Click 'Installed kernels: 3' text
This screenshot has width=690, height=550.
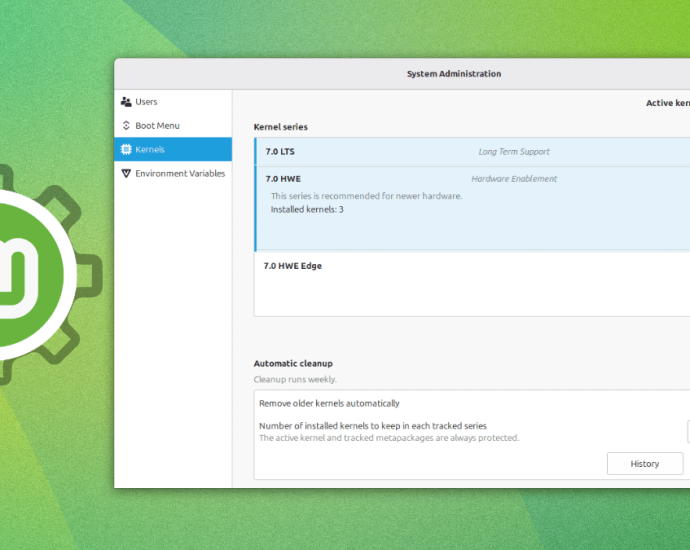click(307, 209)
